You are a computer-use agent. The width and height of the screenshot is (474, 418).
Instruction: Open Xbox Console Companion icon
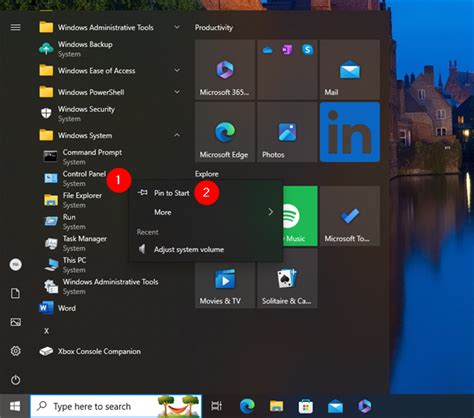(46, 351)
